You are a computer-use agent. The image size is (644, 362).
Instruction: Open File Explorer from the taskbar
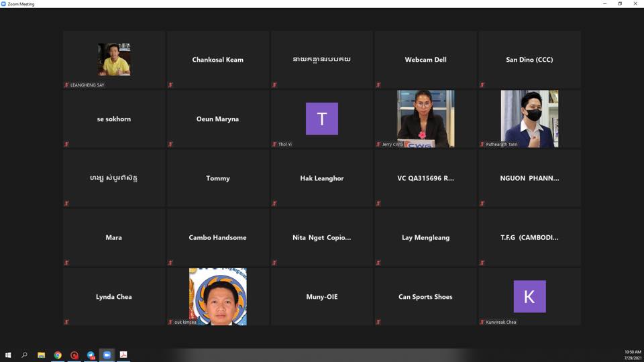(41, 355)
